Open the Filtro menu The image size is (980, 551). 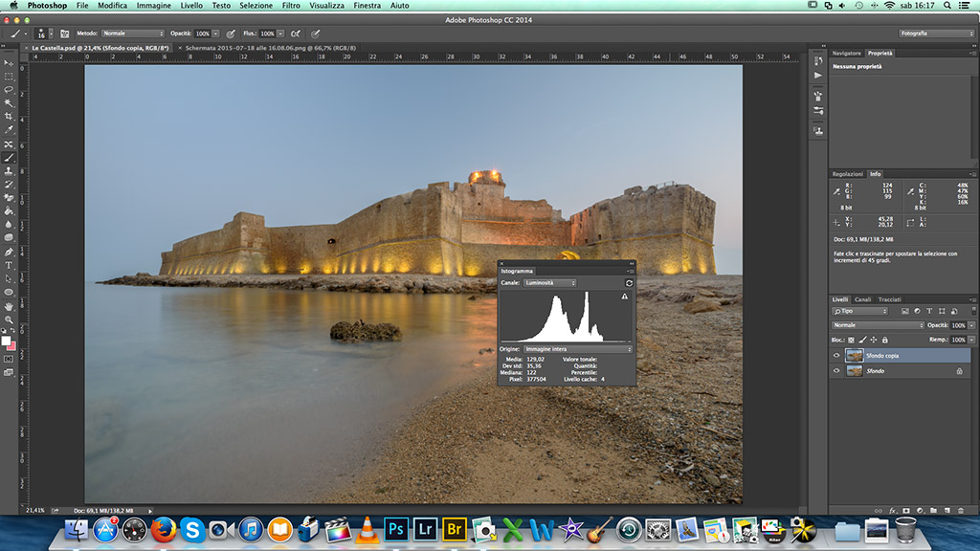pos(291,6)
